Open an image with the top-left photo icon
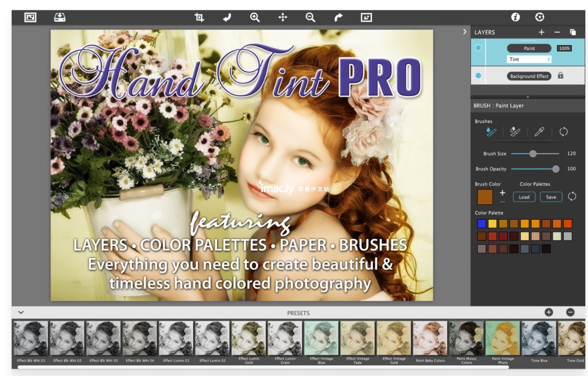Image resolution: width=588 pixels, height=376 pixels. tap(30, 17)
